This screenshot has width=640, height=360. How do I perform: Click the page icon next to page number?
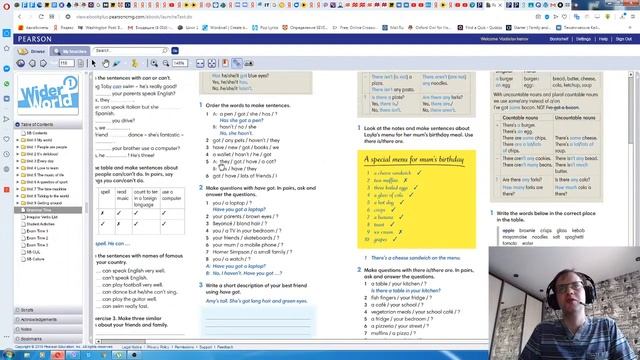pyautogui.click(x=81, y=63)
